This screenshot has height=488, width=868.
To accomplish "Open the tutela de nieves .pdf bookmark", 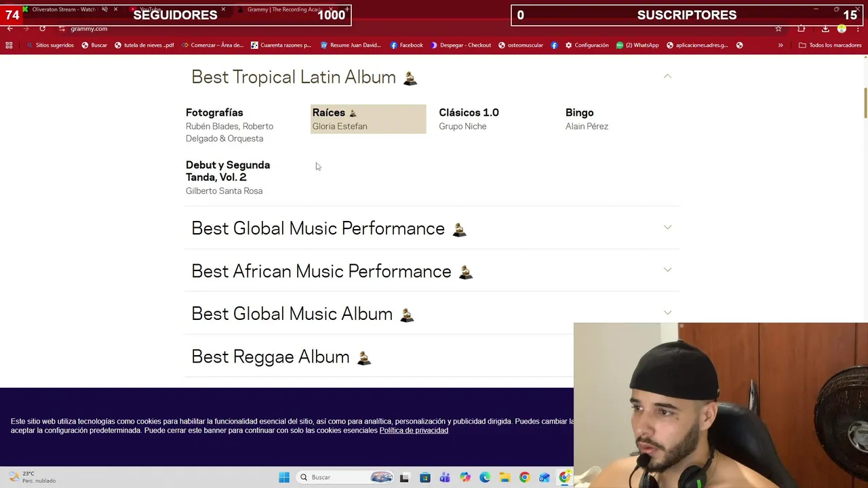I will click(144, 45).
